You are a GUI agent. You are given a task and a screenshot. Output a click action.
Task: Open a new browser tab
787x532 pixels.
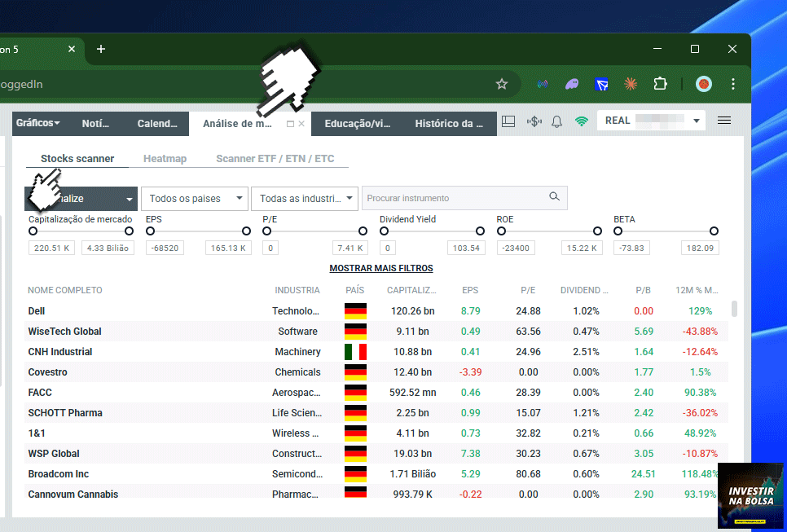pos(101,49)
